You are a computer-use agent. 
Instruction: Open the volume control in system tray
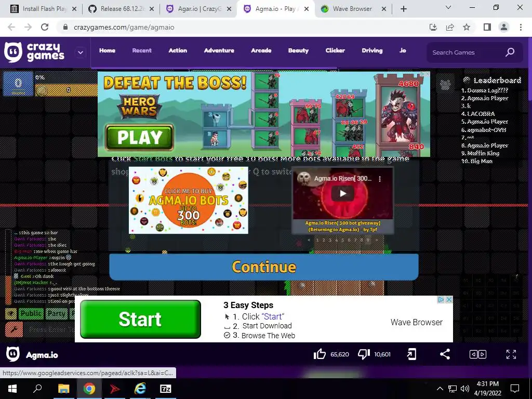click(x=465, y=389)
